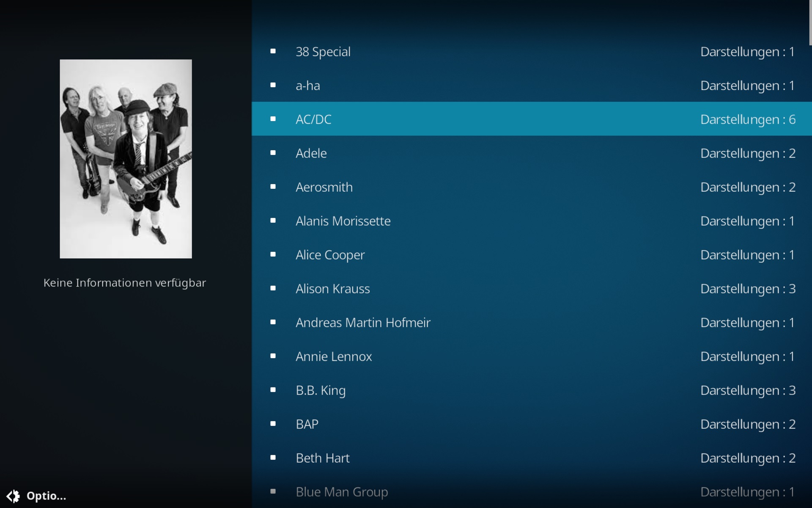Click the AC/DC band photo thumbnail
The image size is (812, 508).
click(x=126, y=159)
